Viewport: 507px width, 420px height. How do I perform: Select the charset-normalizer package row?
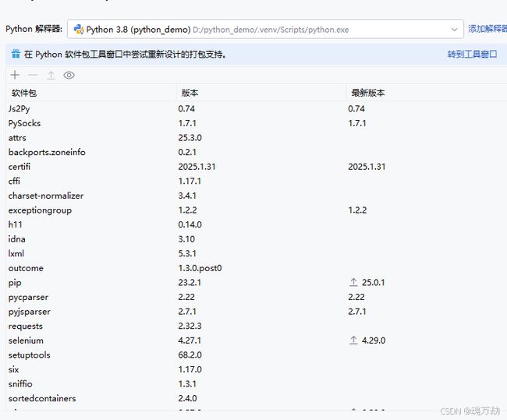pyautogui.click(x=256, y=196)
